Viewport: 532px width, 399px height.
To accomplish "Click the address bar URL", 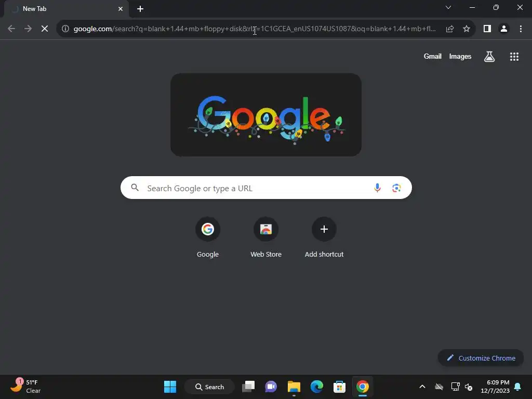I will [255, 29].
